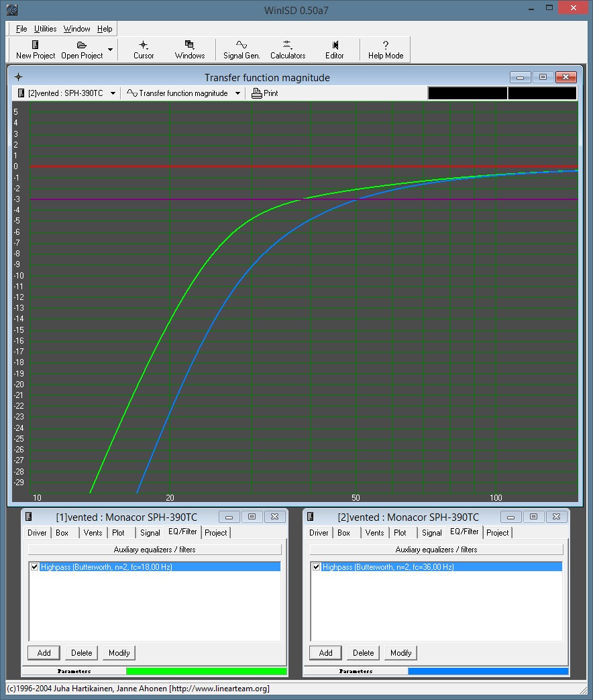
Task: Click the Open Project folder icon
Action: (82, 45)
